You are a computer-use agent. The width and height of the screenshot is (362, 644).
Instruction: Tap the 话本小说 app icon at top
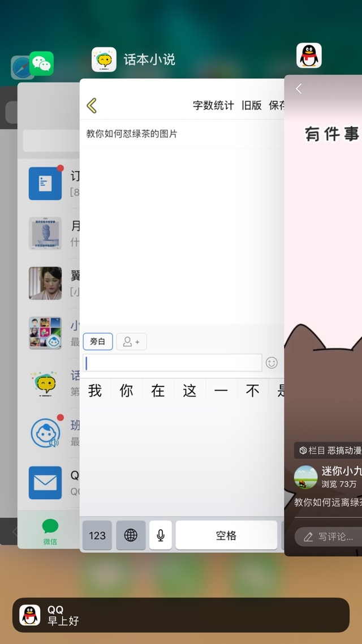104,59
